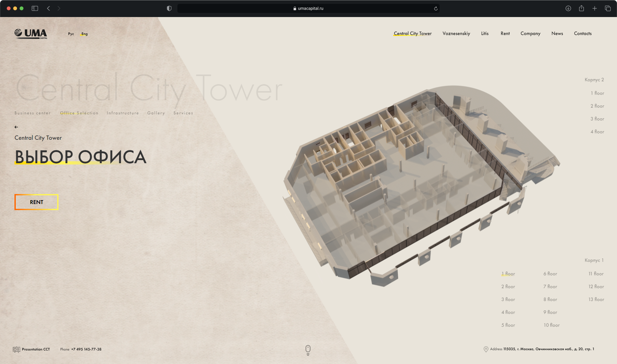Screen dimensions: 617x364
Task: Toggle the Safari sidebar icon
Action: [x=35, y=8]
